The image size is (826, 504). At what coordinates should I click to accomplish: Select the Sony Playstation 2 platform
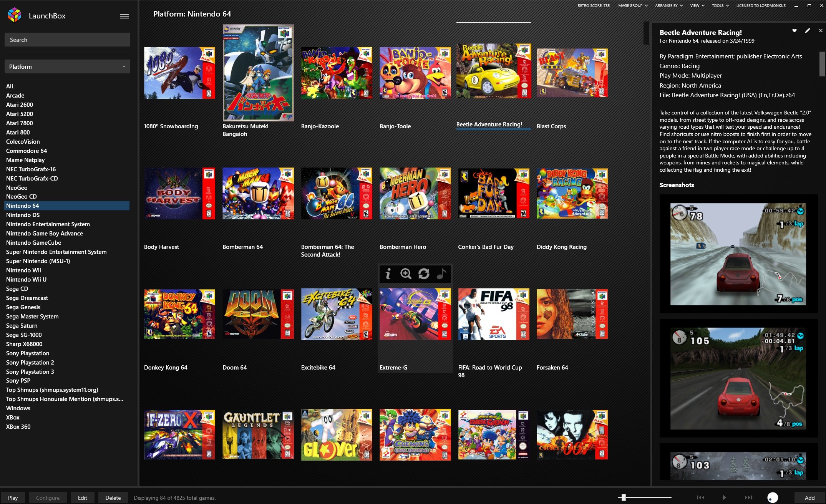tap(67, 362)
